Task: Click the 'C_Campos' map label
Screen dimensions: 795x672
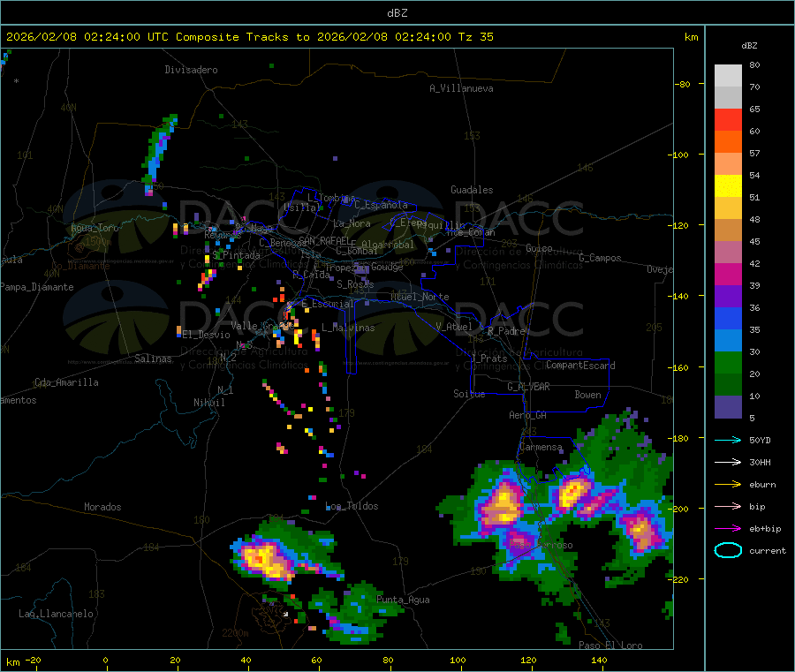Action: click(600, 258)
